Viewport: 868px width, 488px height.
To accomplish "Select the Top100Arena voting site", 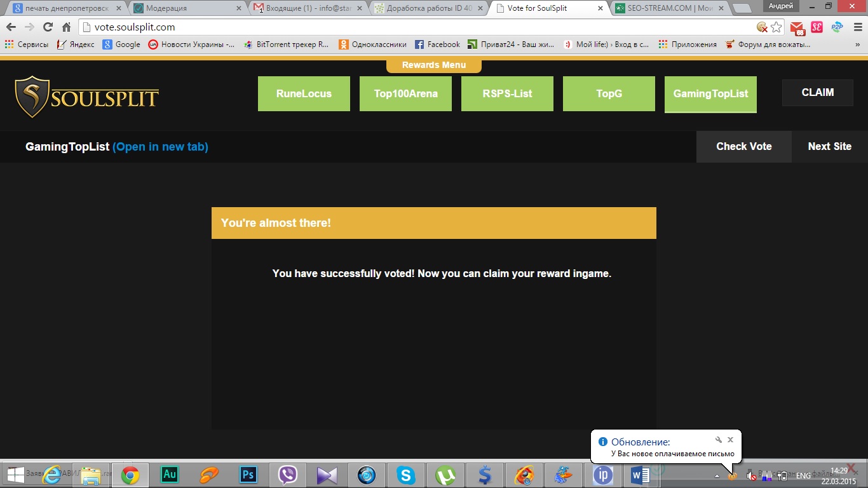I will (405, 93).
